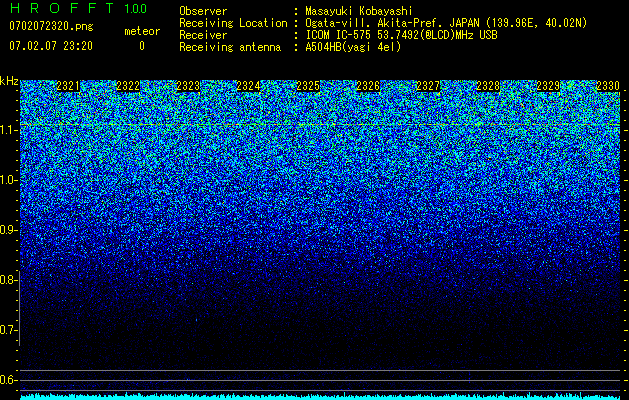Viewport: 629px width, 400px height.
Task: Click the cyan signal level strip at bottom
Action: [x=320, y=397]
